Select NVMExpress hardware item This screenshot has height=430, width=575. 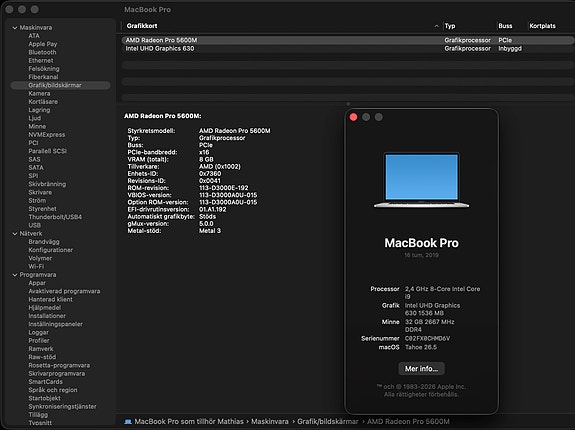coord(47,135)
